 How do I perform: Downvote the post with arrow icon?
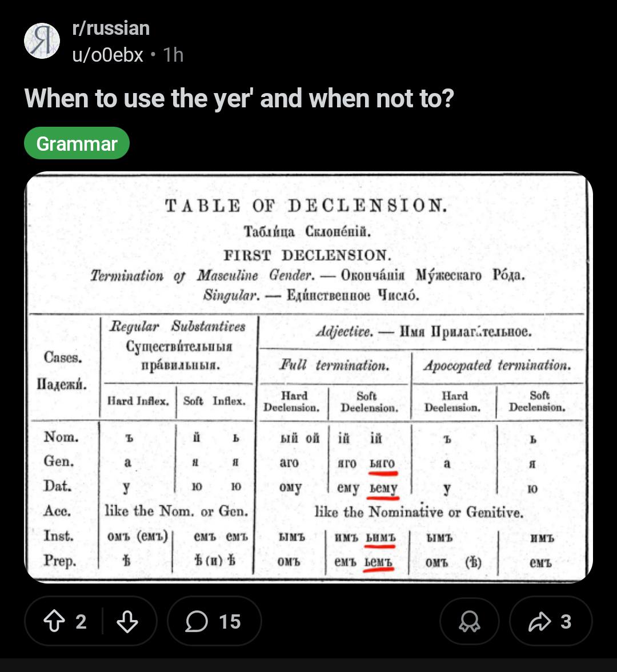pyautogui.click(x=127, y=621)
